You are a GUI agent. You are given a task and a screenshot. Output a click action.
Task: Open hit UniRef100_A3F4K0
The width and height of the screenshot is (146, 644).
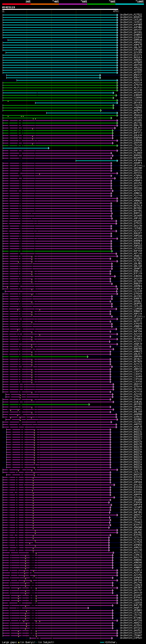point(131,161)
